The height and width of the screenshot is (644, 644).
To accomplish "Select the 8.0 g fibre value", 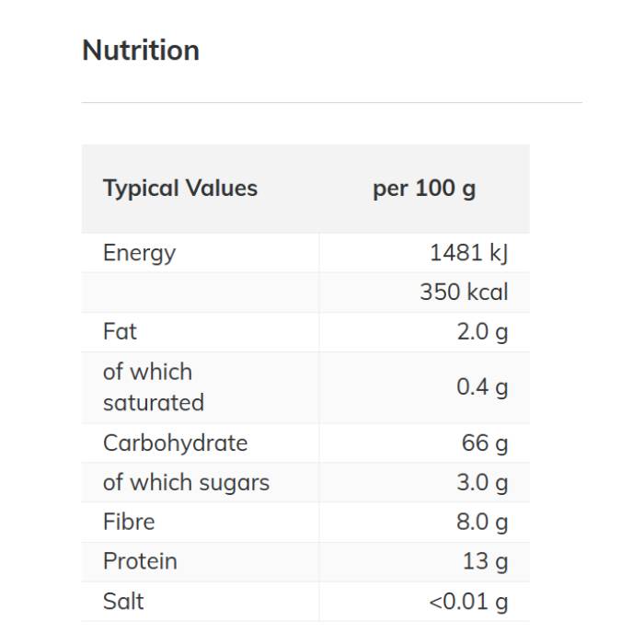I will click(x=482, y=523).
